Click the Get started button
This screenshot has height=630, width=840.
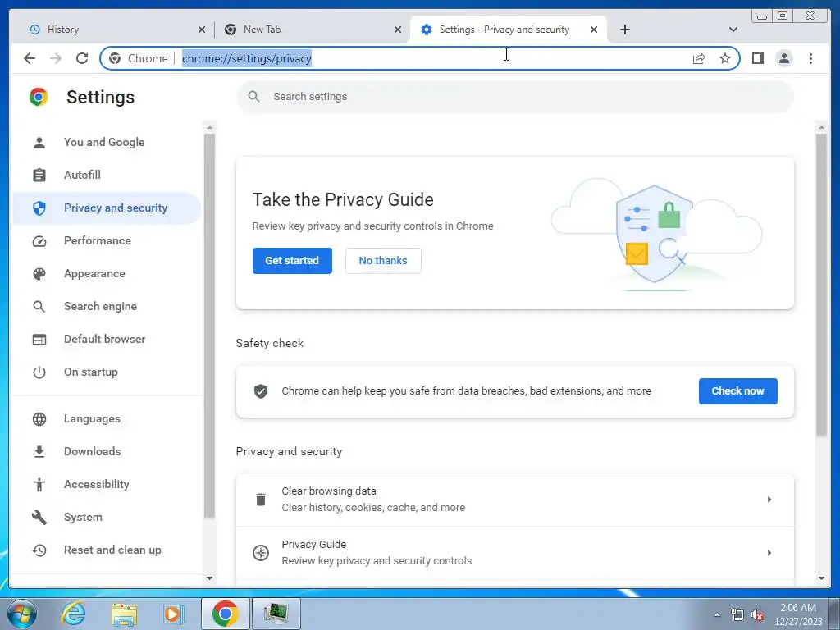[x=292, y=260]
